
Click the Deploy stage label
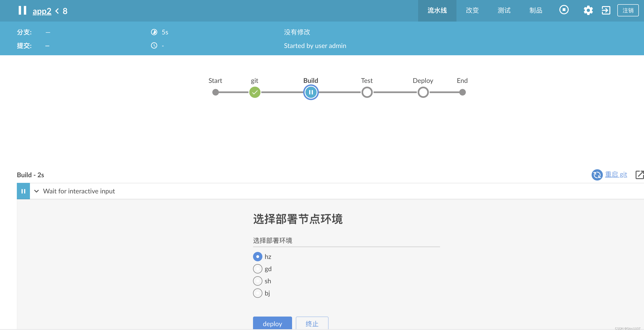423,81
